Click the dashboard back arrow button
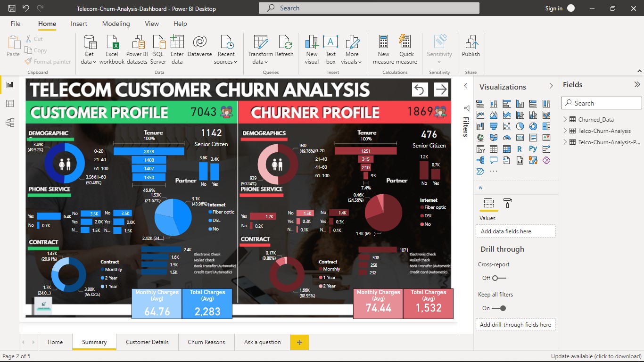 (419, 89)
